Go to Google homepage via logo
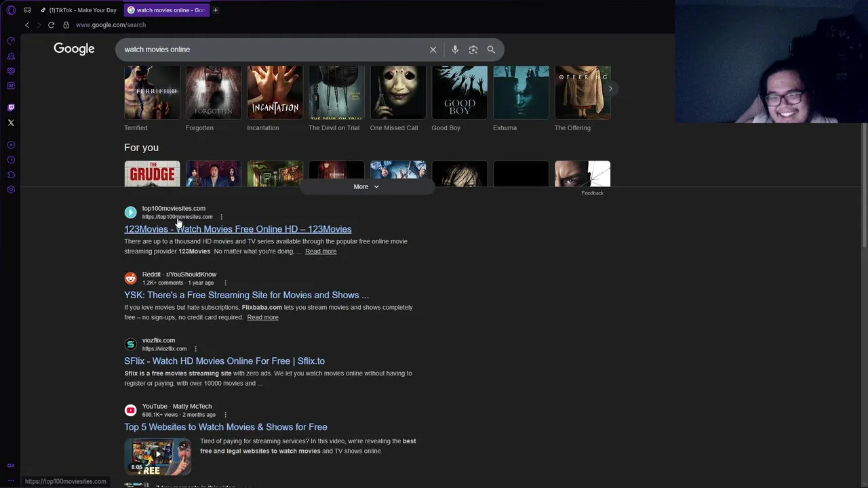The height and width of the screenshot is (488, 868). coord(74,49)
